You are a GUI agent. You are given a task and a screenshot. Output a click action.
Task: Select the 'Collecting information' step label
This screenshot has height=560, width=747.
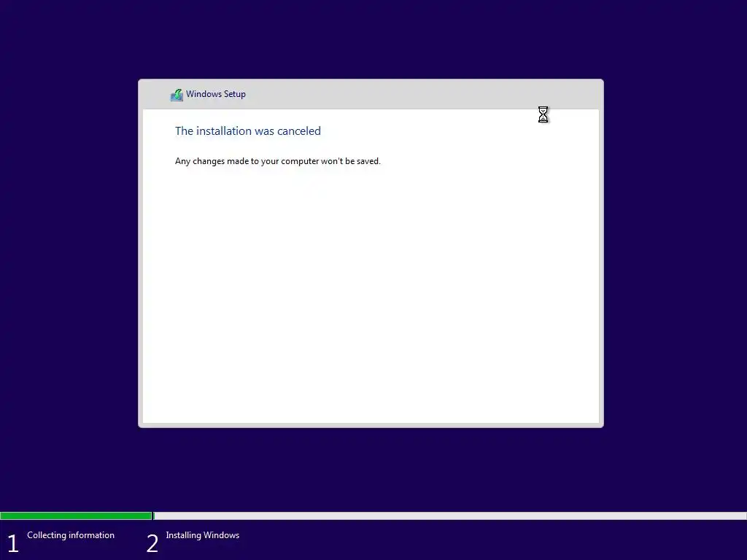coord(71,535)
